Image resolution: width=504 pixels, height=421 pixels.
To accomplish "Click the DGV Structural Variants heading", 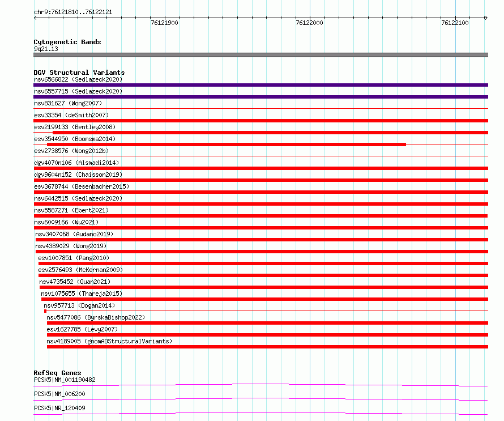I will (x=79, y=73).
